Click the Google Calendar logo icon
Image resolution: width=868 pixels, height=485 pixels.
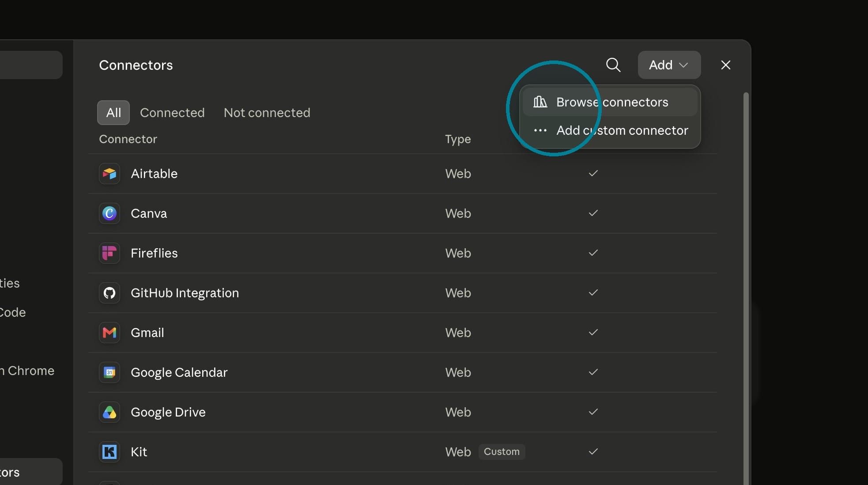109,372
